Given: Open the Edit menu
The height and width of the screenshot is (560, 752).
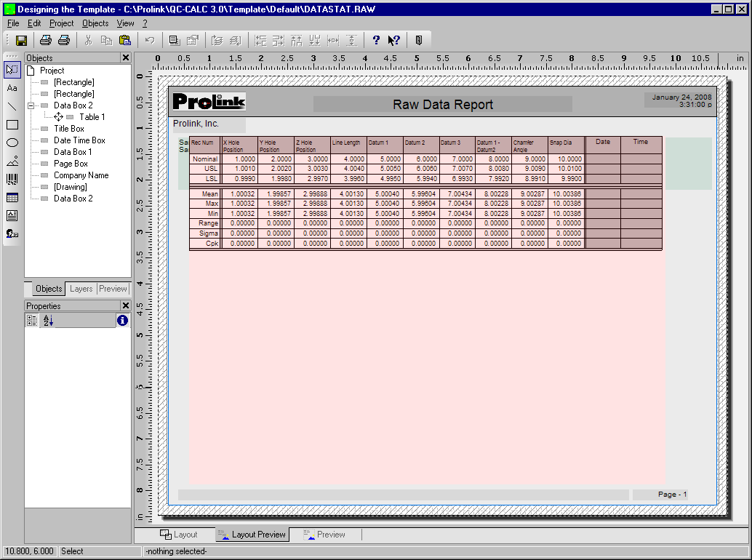Looking at the screenshot, I should 34,23.
